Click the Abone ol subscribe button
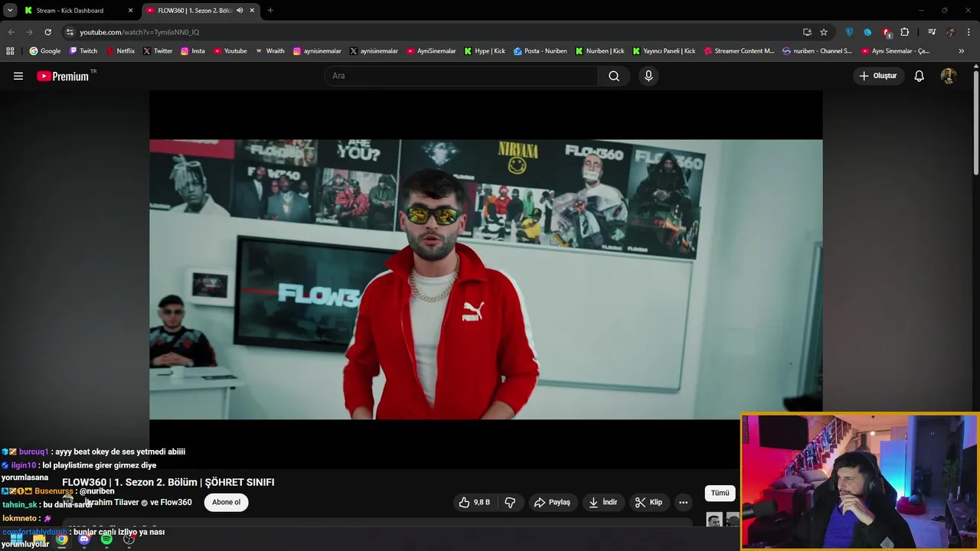The width and height of the screenshot is (980, 551). click(226, 502)
